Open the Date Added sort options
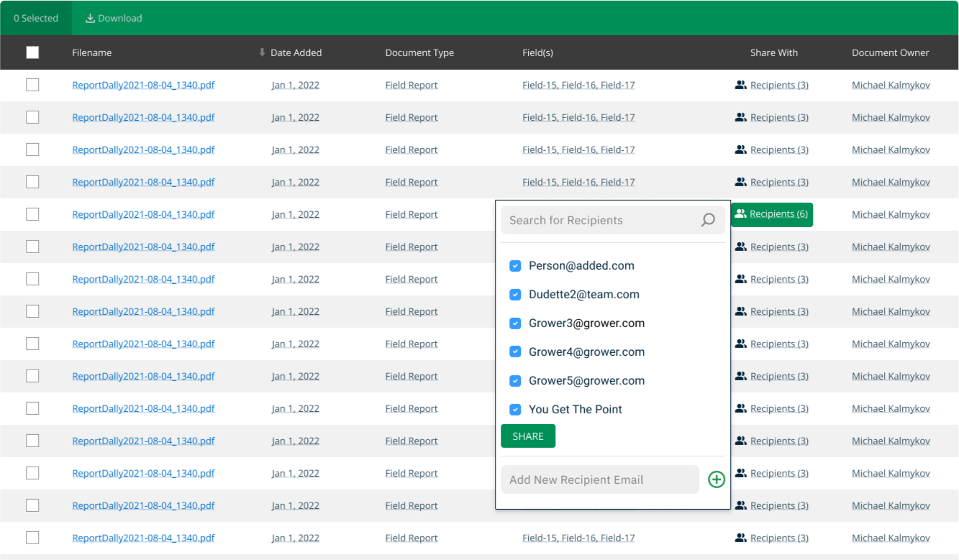959x560 pixels. (x=296, y=52)
